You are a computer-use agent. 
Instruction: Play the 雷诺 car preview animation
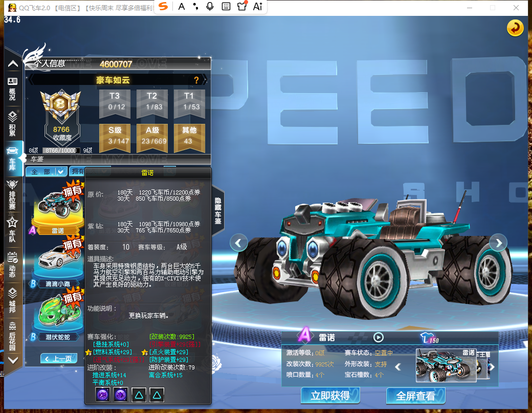(x=379, y=337)
